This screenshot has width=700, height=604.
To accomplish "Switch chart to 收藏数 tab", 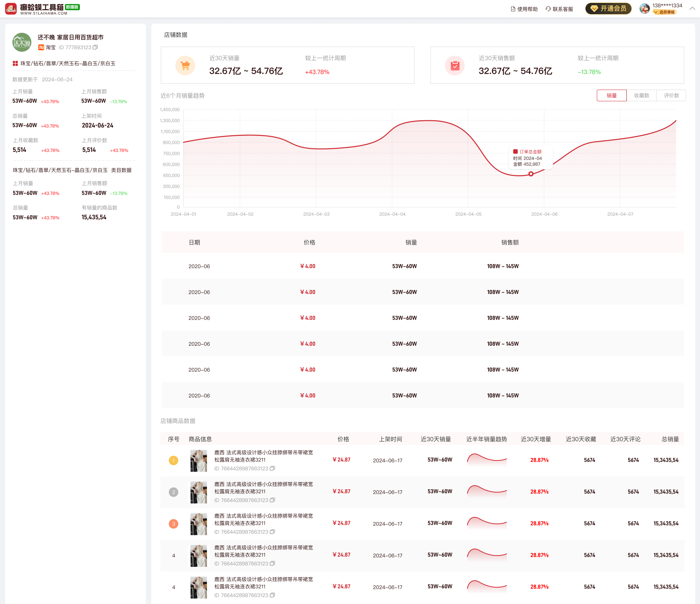I will point(641,95).
